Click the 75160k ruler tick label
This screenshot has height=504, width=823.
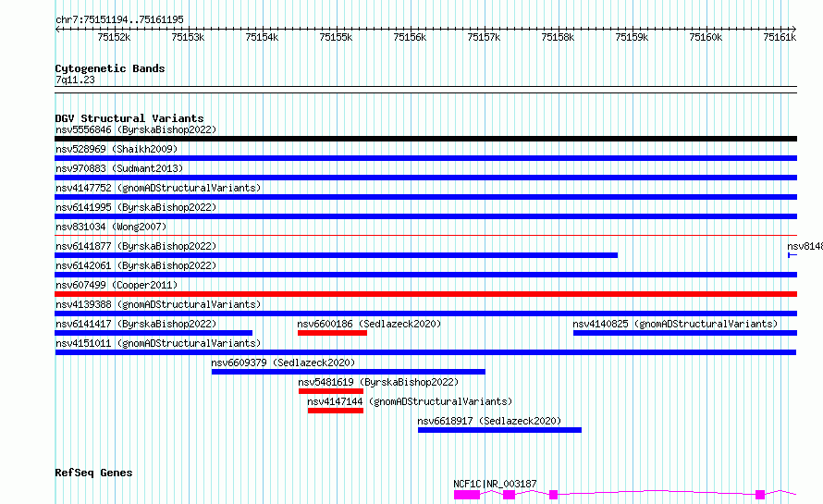coord(706,37)
